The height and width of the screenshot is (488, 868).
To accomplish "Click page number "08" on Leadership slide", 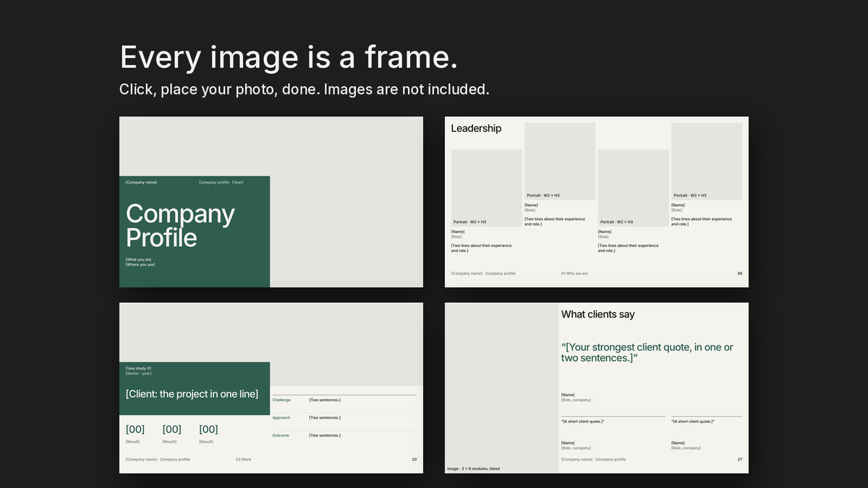I will [x=739, y=274].
